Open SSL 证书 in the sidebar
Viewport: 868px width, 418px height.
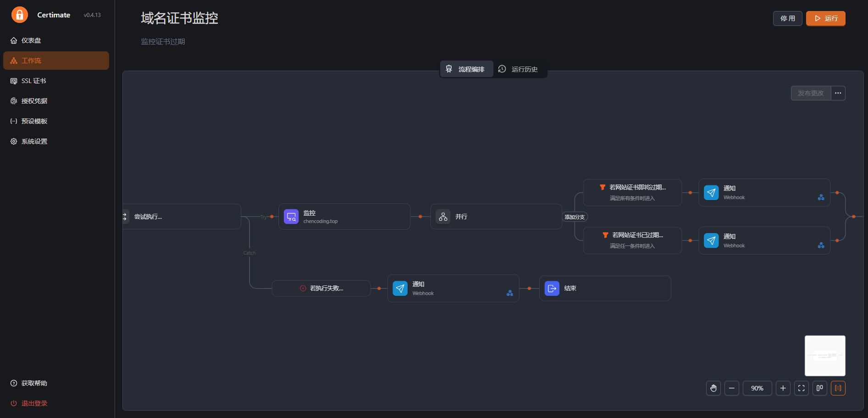click(33, 81)
